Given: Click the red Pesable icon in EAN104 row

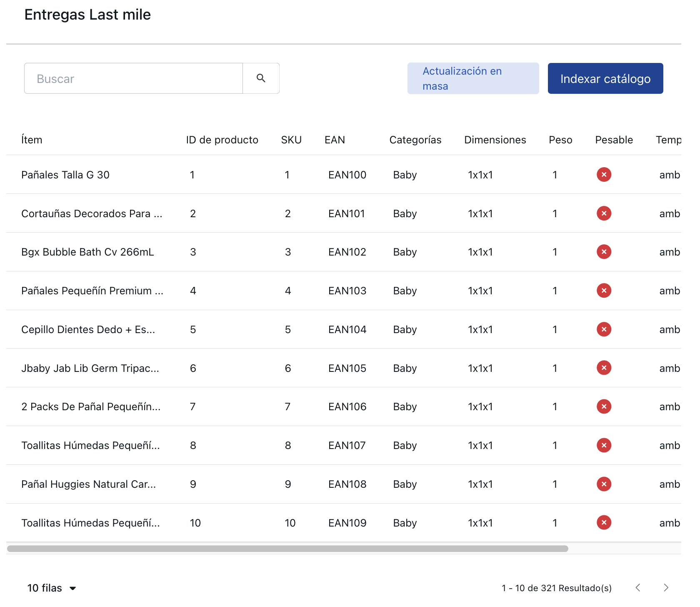Looking at the screenshot, I should pyautogui.click(x=604, y=329).
